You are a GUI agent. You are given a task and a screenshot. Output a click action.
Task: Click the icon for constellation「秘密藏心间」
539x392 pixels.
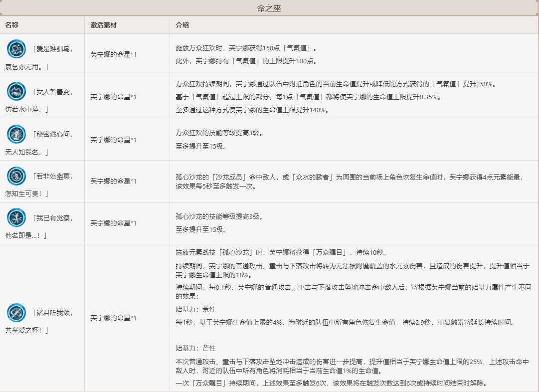click(16, 134)
